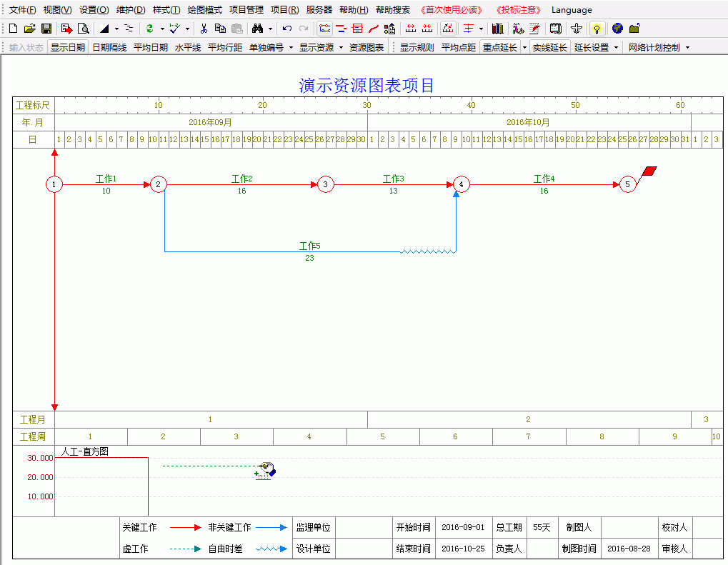Viewport: 728px width, 565px height.
Task: Click the globe icon in toolbar
Action: point(617,29)
